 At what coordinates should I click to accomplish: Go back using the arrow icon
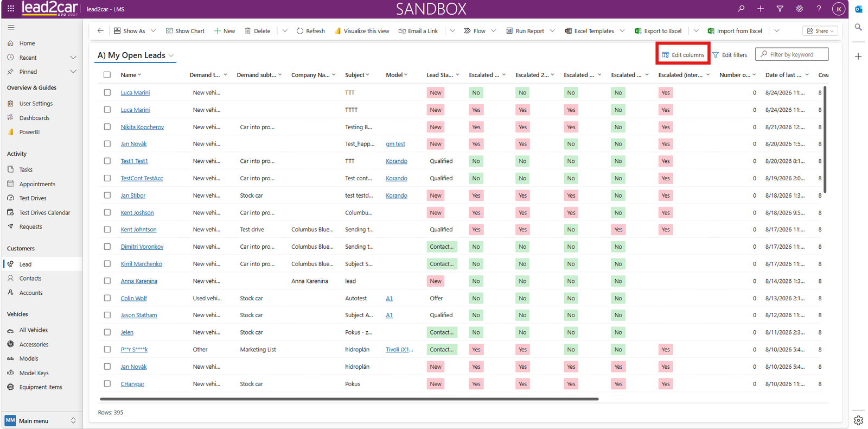[100, 31]
